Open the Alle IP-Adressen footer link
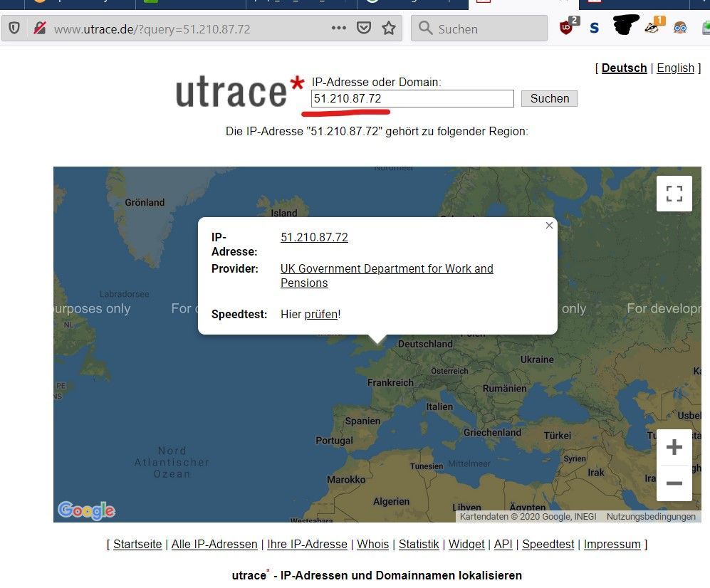This screenshot has width=710, height=588. (x=214, y=544)
